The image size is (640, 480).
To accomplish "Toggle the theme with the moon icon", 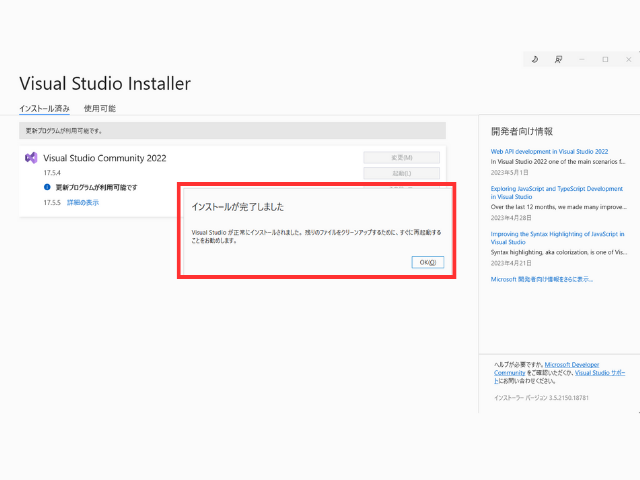I will (x=535, y=60).
